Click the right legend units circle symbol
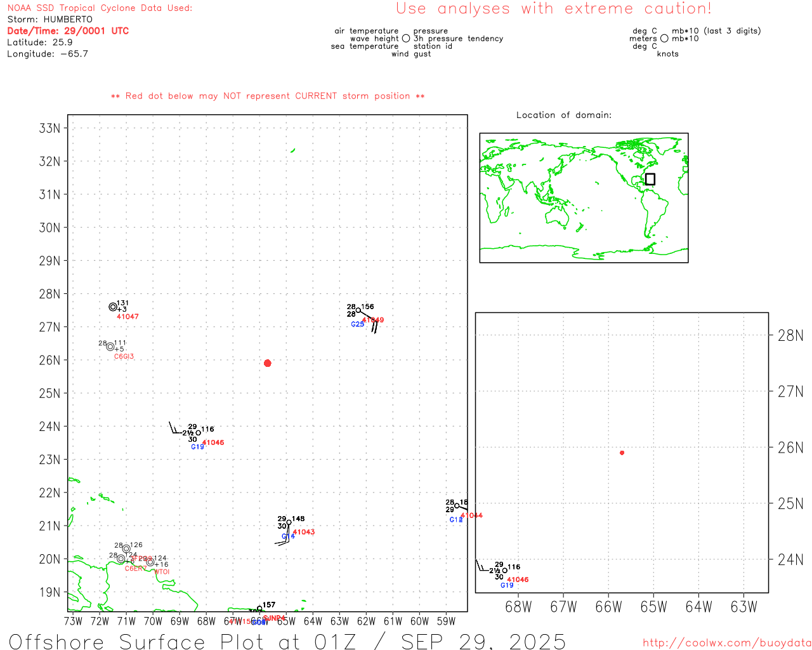Screen dimensions: 812x650 (x=664, y=39)
